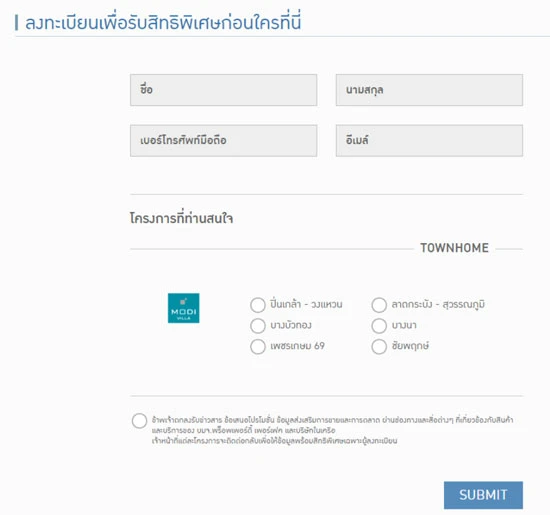Viewport: 550px width, 515px height.
Task: Click the โครงการที่ท่านสนใจ heading
Action: tap(181, 218)
